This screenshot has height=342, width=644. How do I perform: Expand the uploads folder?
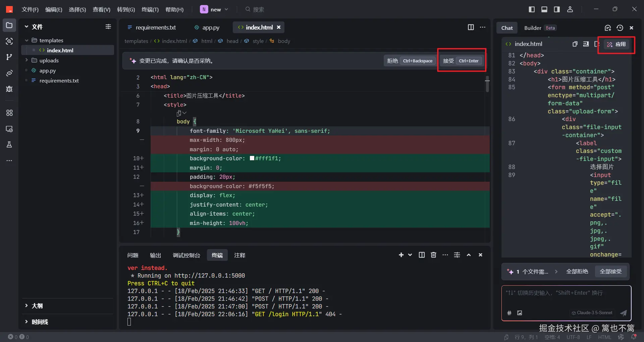pos(49,60)
